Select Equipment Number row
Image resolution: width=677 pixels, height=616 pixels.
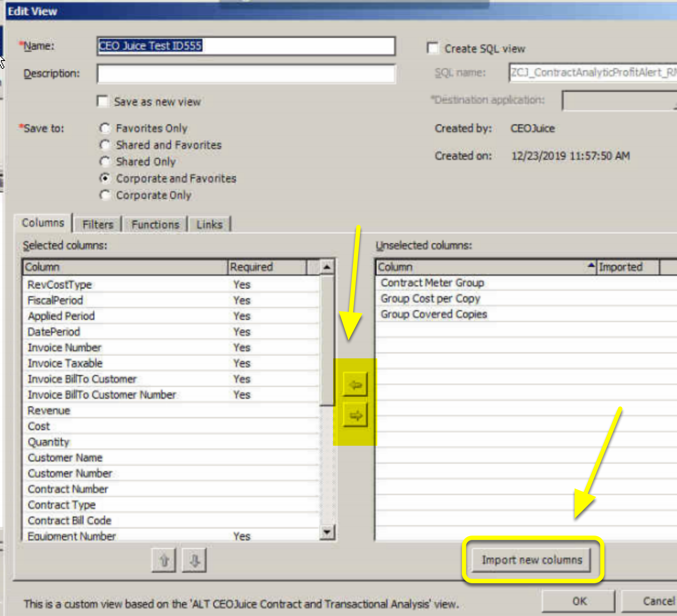pyautogui.click(x=171, y=536)
